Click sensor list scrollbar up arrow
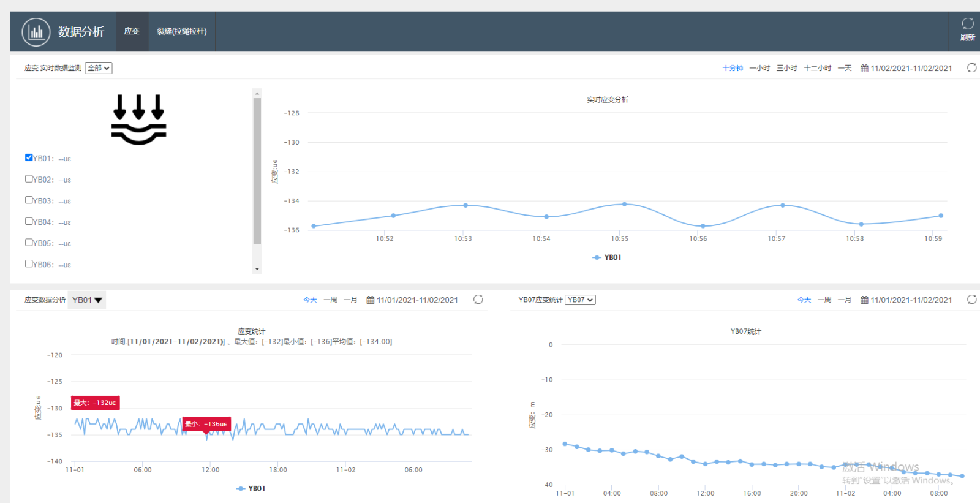This screenshot has height=503, width=980. click(x=257, y=93)
